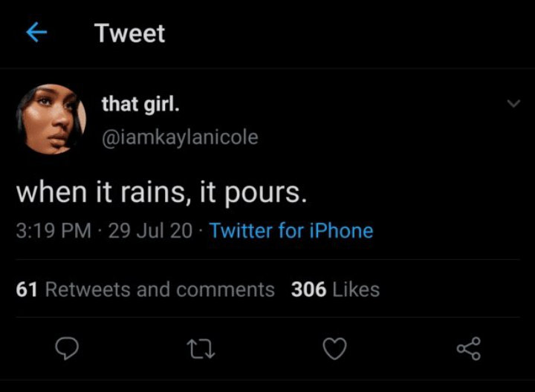Visit the @iamkaylanicole handle
535x392 pixels.
(x=180, y=137)
